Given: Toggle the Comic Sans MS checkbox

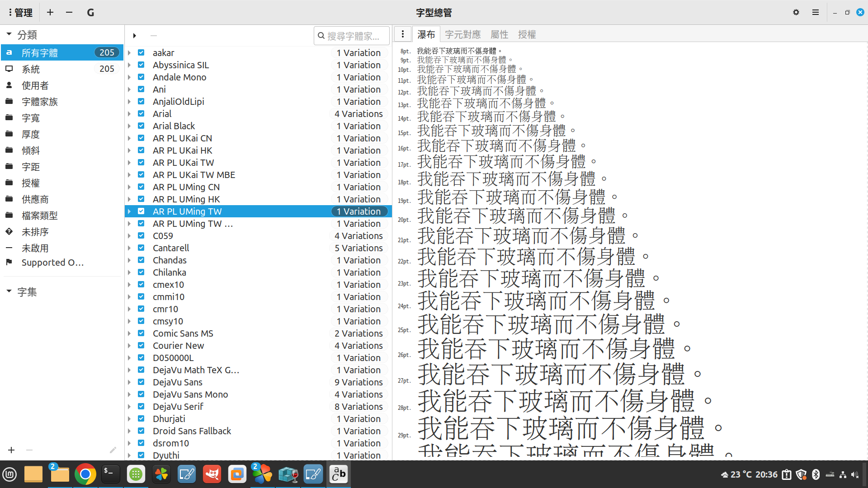Looking at the screenshot, I should 141,333.
